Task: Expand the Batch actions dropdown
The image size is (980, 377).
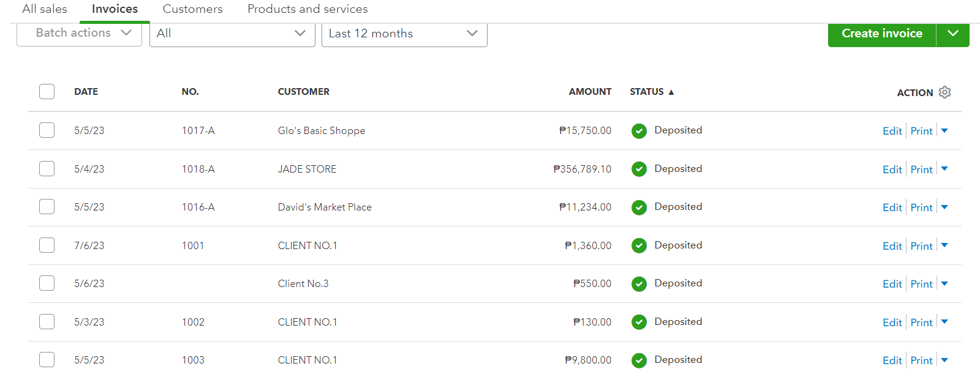Action: 79,33
